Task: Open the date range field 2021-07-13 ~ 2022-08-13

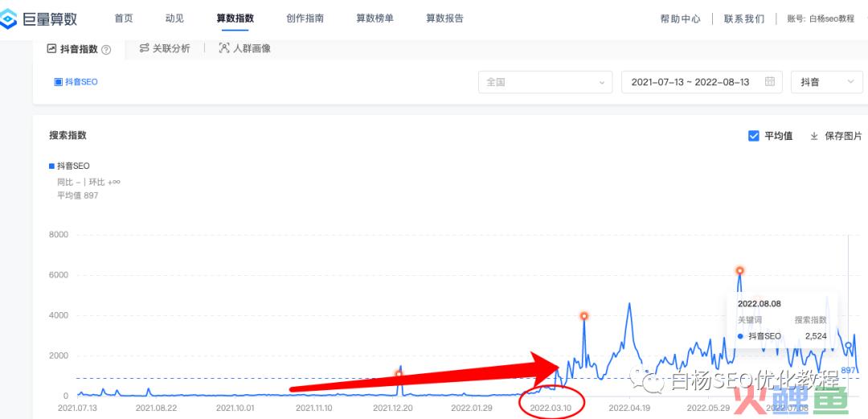Action: [702, 82]
